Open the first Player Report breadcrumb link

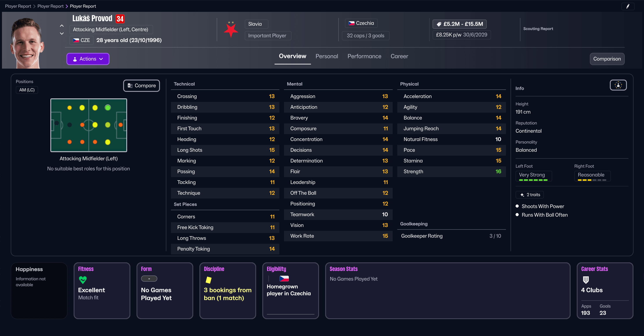click(18, 6)
